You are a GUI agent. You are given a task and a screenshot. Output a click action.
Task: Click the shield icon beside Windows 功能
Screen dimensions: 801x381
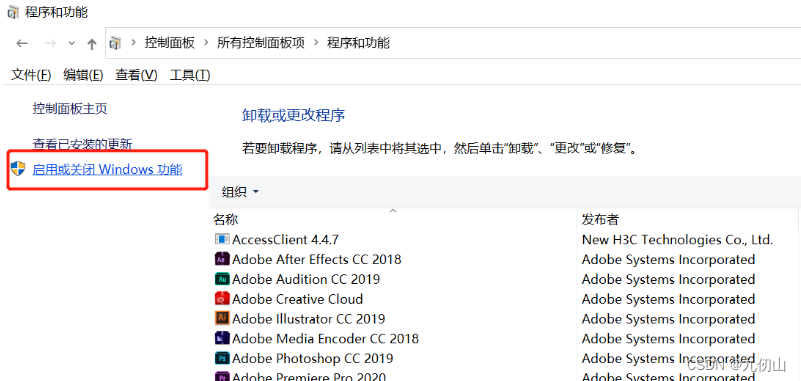[x=18, y=169]
